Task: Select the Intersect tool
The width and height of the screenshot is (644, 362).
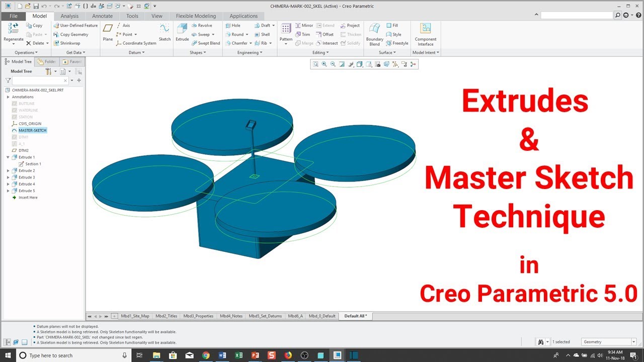Action: pos(327,43)
